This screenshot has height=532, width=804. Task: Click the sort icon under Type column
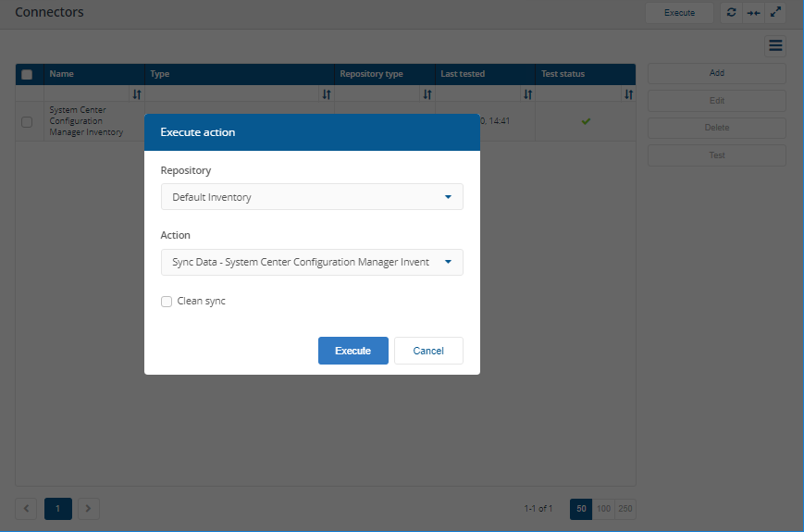(x=326, y=94)
